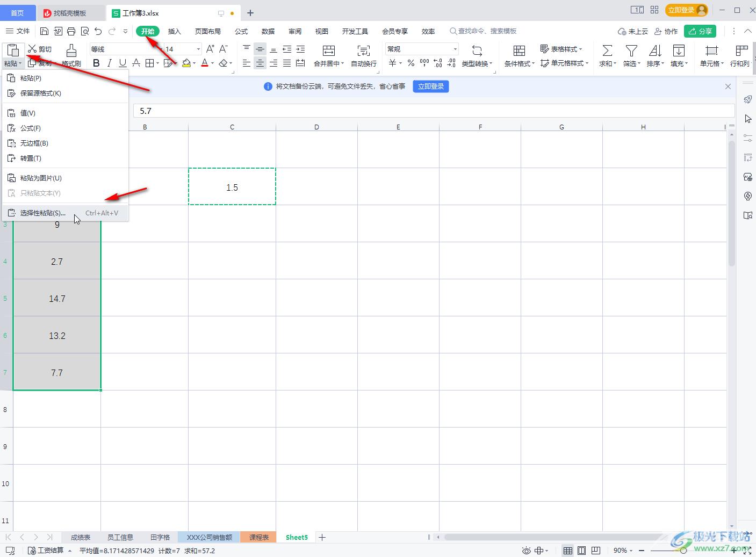Choose Paste as Picture 粘贴为图片 entry

(65, 178)
